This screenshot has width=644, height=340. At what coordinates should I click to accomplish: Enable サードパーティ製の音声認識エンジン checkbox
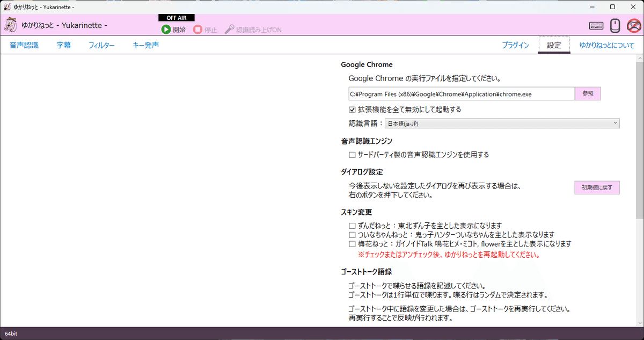tap(352, 155)
